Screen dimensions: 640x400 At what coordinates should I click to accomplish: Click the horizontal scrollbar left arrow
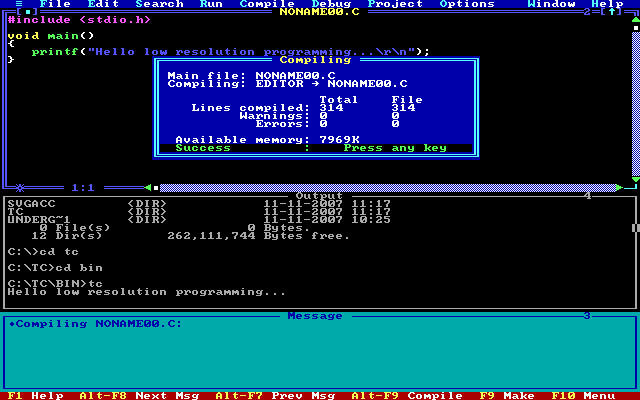point(147,187)
